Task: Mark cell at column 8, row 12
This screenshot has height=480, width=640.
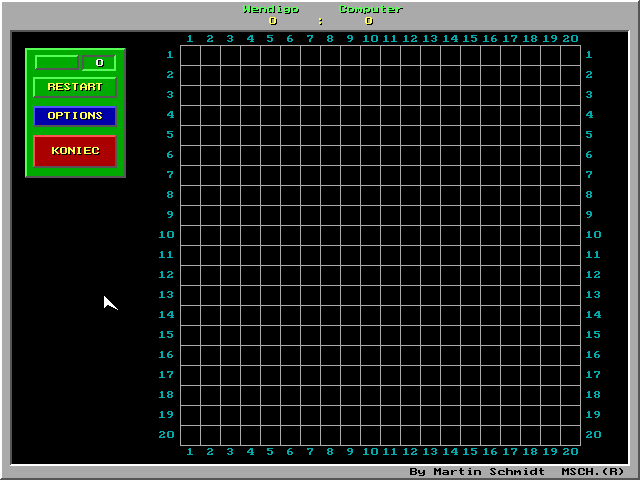Action: (x=330, y=275)
